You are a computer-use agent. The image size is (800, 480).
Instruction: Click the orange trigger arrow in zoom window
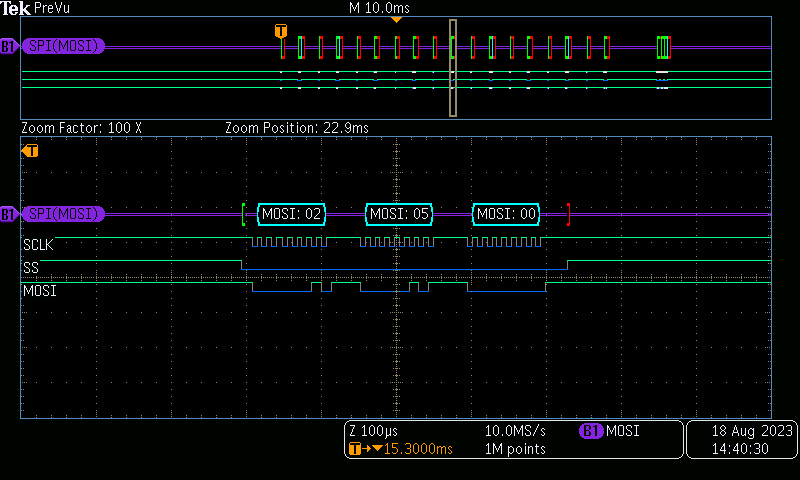[x=30, y=151]
